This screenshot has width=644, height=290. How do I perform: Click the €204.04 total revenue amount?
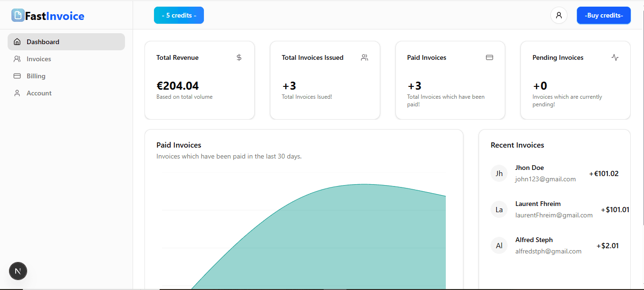point(177,86)
